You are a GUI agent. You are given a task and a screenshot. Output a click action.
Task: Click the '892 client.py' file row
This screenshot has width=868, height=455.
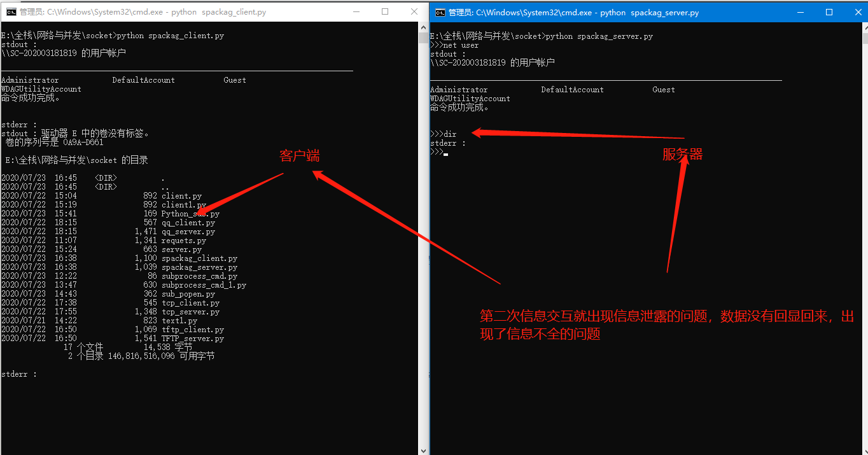coord(102,196)
